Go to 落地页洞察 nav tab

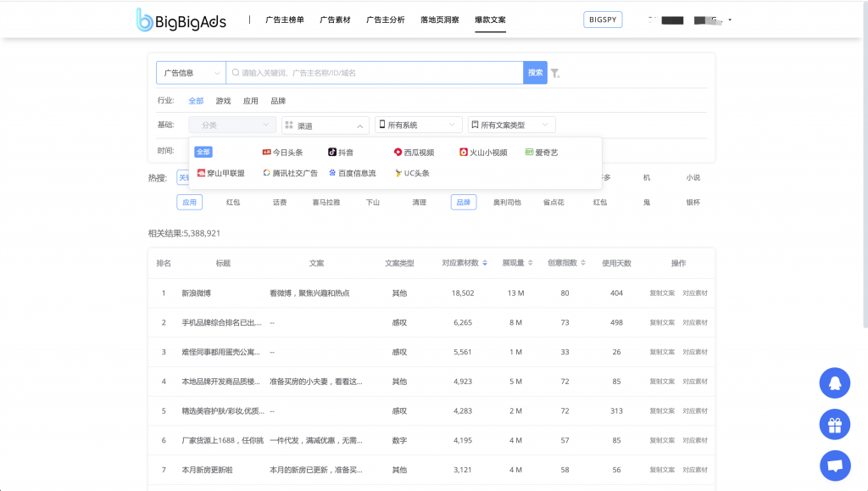coord(440,20)
